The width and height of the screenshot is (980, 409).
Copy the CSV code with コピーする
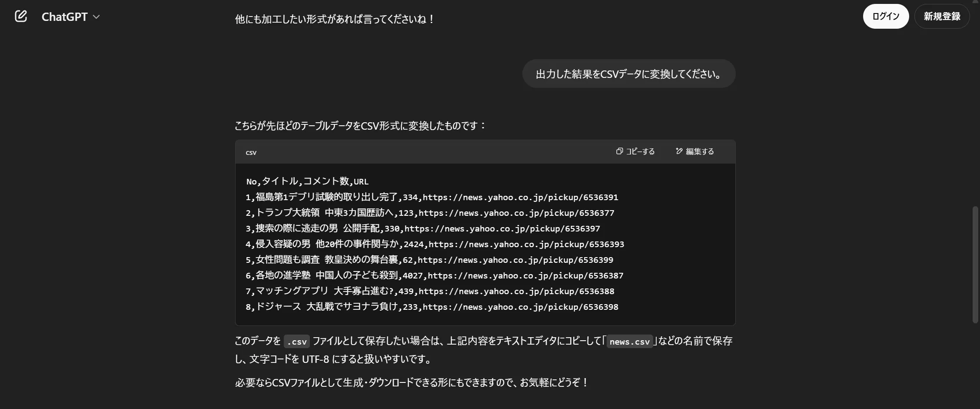pos(635,151)
